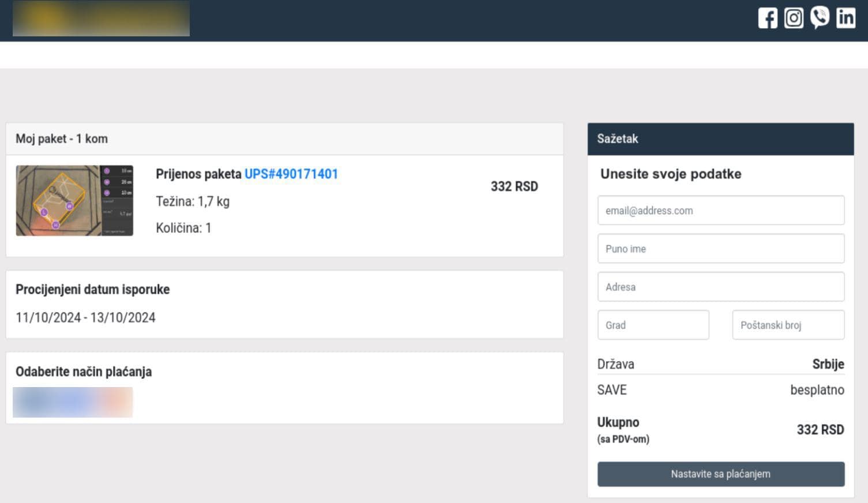
Task: Collapse the Moj paket section header
Action: pyautogui.click(x=62, y=138)
